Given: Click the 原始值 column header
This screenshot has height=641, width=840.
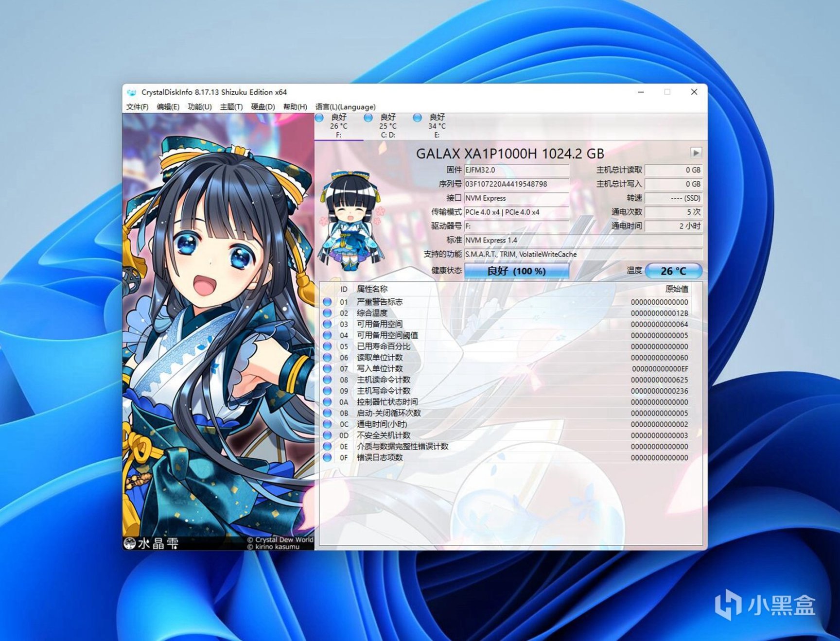Looking at the screenshot, I should point(677,289).
